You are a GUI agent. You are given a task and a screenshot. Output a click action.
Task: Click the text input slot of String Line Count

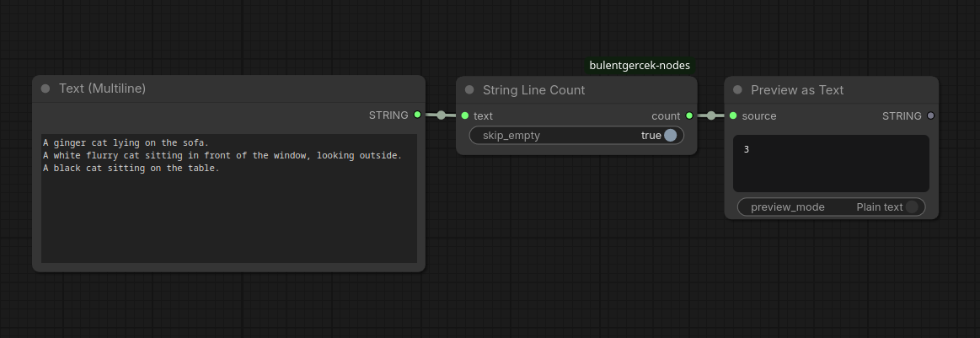(465, 115)
